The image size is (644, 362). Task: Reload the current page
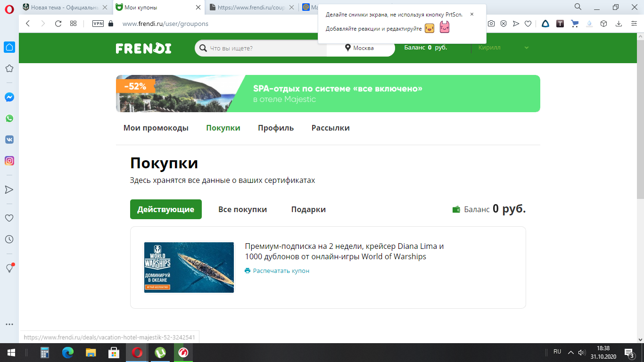[x=58, y=24]
